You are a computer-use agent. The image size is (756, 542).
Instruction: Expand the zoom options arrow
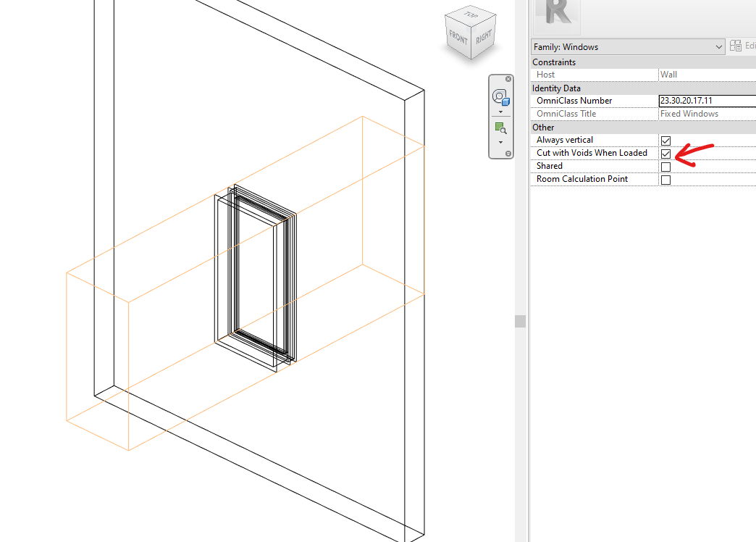(500, 142)
